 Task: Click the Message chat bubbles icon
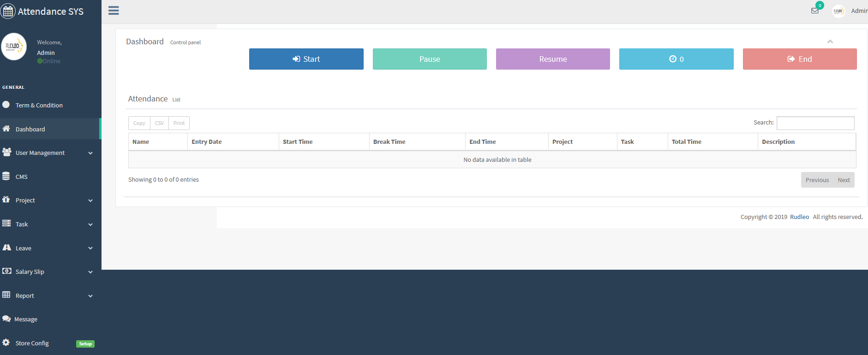click(6, 319)
